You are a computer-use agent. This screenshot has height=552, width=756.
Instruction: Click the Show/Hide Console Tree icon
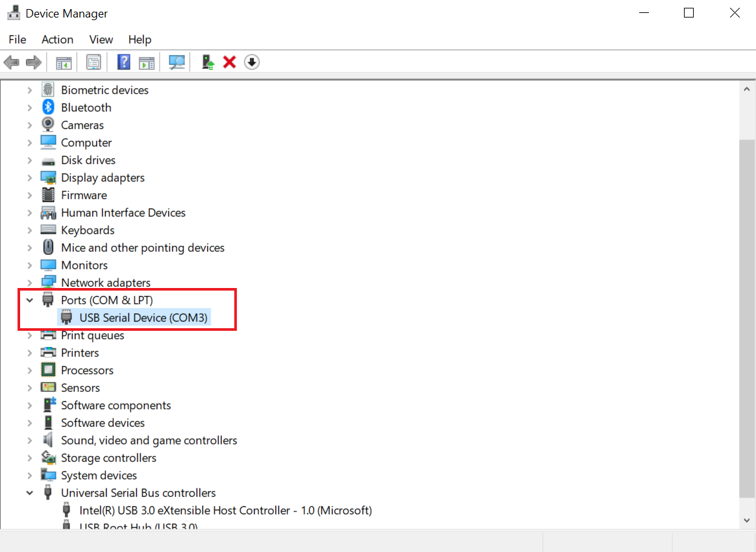pyautogui.click(x=64, y=62)
